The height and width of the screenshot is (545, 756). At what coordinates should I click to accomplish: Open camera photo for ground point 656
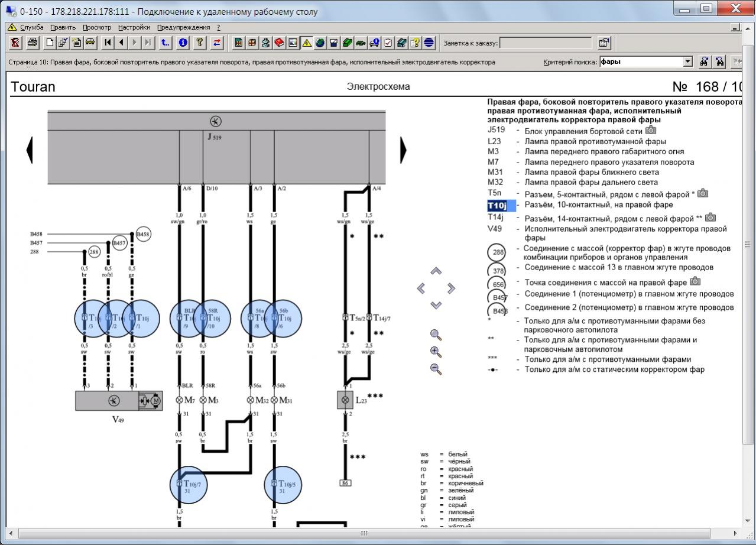pos(695,282)
